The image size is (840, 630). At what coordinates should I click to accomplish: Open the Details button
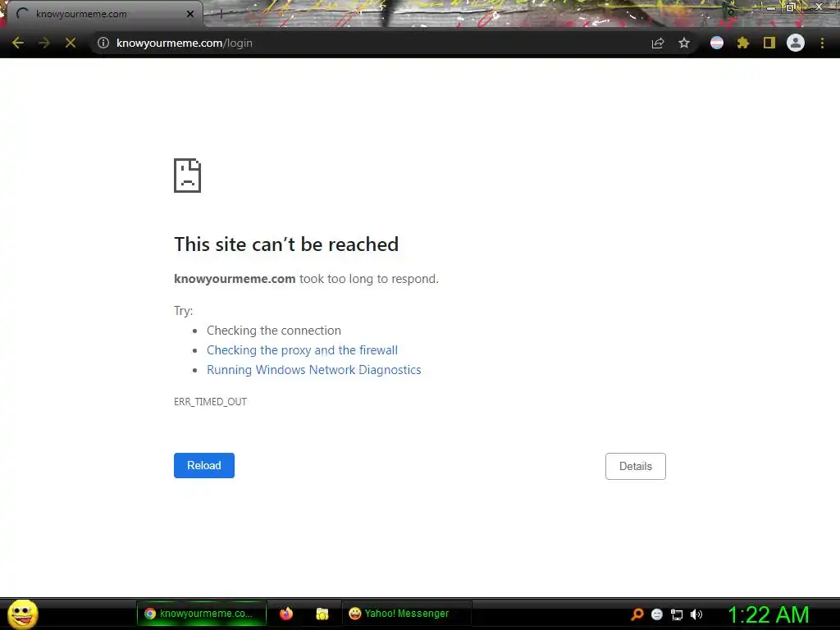636,466
